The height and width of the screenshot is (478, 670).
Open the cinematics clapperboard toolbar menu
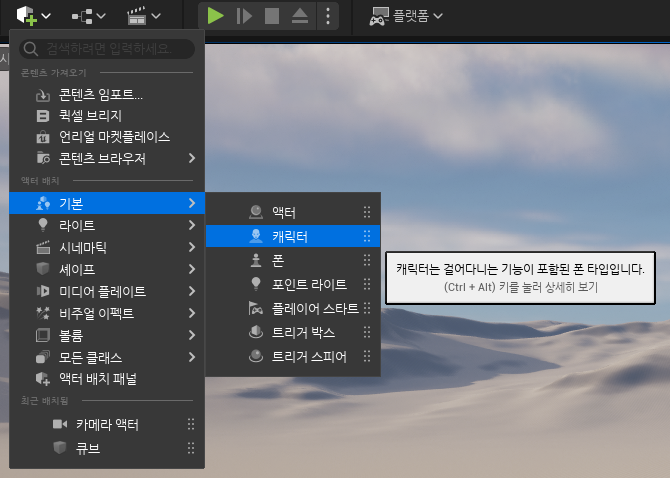143,16
